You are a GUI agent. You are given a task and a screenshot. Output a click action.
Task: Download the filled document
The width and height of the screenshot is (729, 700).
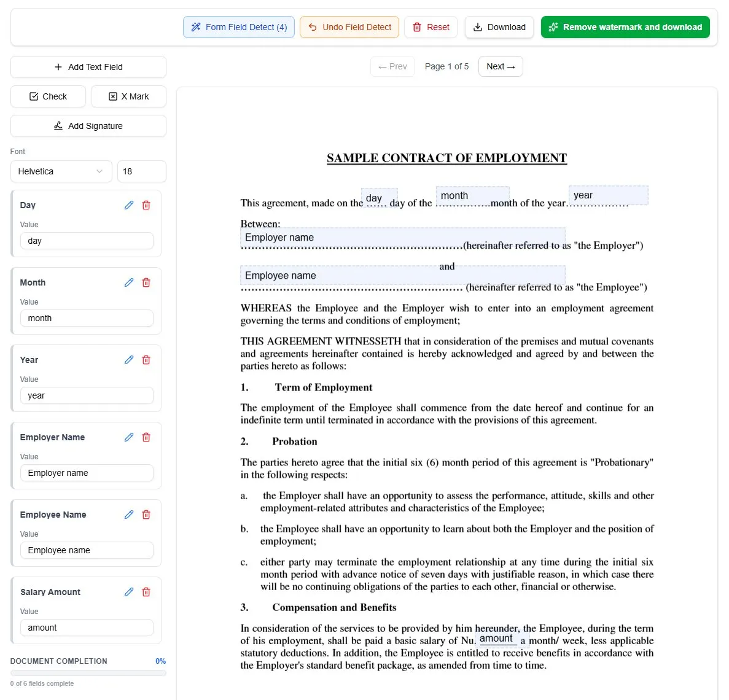point(499,27)
